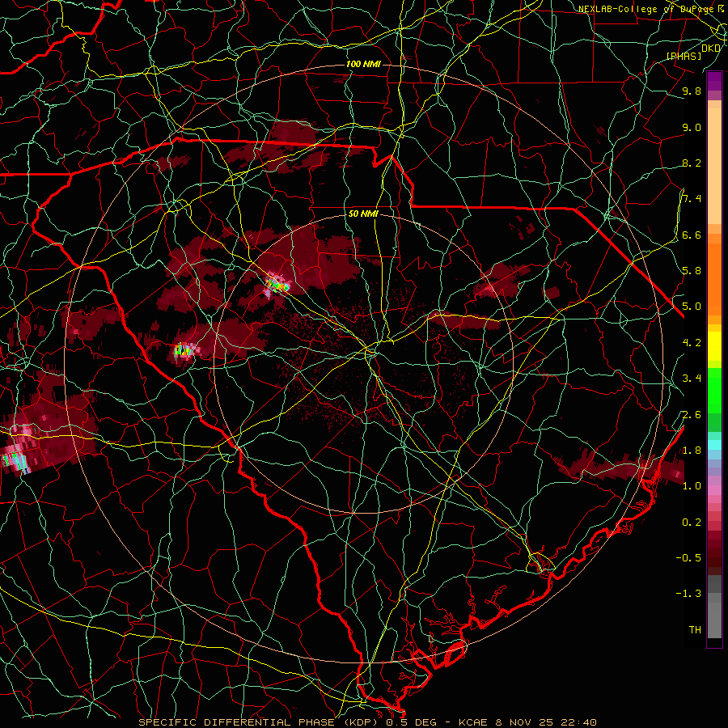
Task: Click the 1.8 color scale value
Action: point(692,451)
